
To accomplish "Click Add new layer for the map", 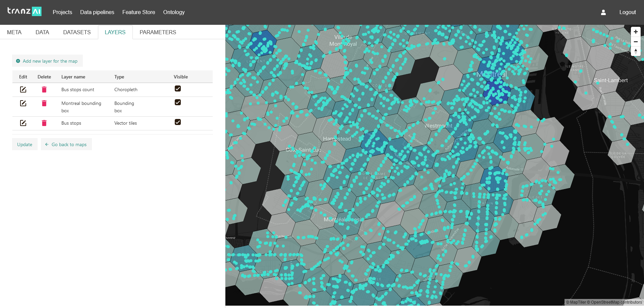I will (x=47, y=61).
